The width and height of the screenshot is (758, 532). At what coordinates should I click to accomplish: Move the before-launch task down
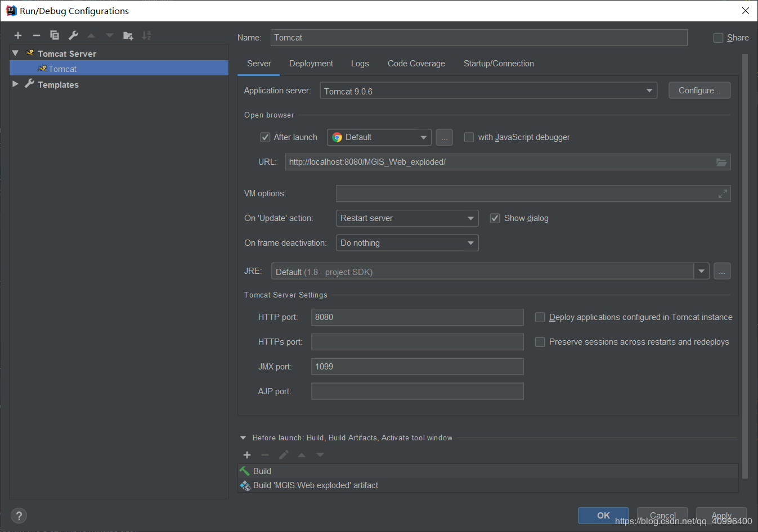320,455
